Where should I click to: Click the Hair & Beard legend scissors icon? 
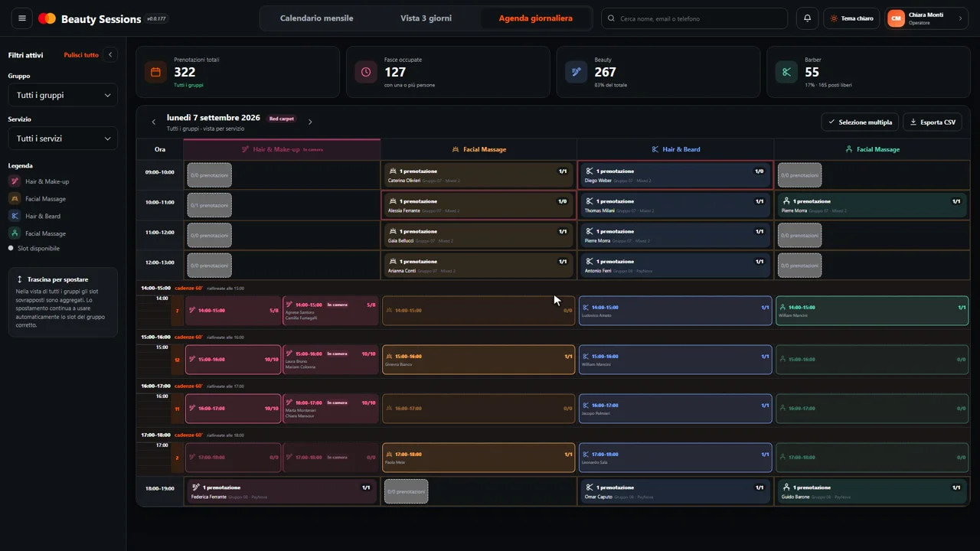tap(15, 216)
